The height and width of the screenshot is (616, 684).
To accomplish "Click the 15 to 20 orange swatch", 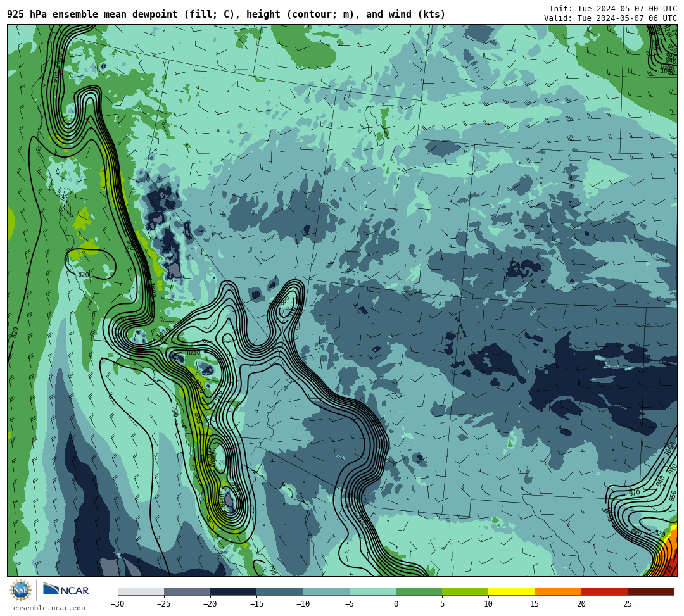I will point(558,591).
